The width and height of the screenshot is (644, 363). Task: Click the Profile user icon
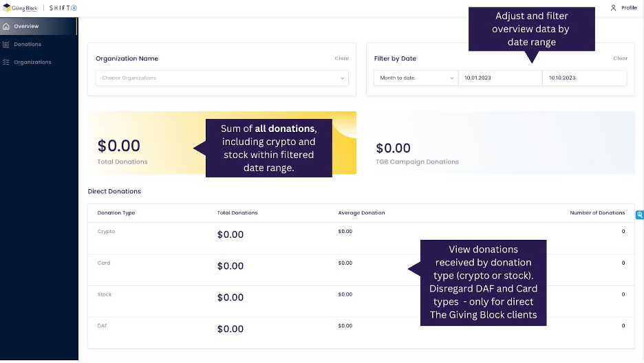pos(613,8)
